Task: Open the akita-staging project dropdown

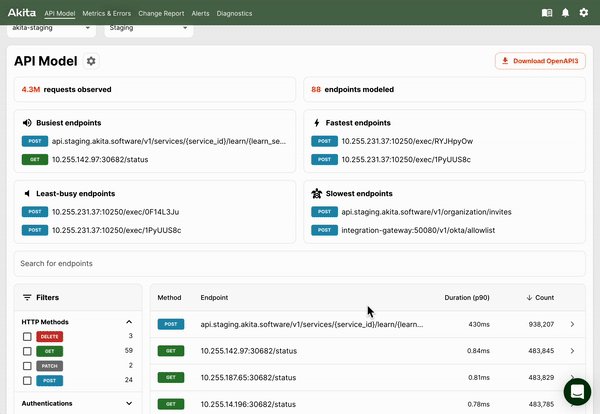Action: pos(51,29)
